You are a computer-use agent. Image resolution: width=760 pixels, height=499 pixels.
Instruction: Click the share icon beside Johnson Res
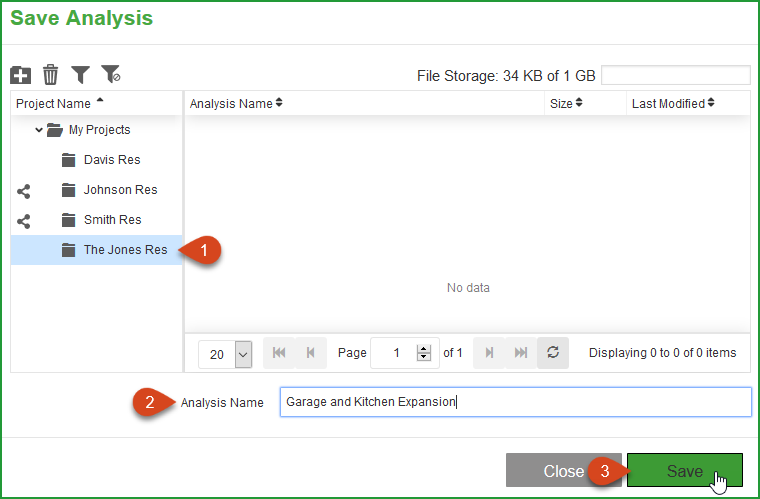[24, 191]
